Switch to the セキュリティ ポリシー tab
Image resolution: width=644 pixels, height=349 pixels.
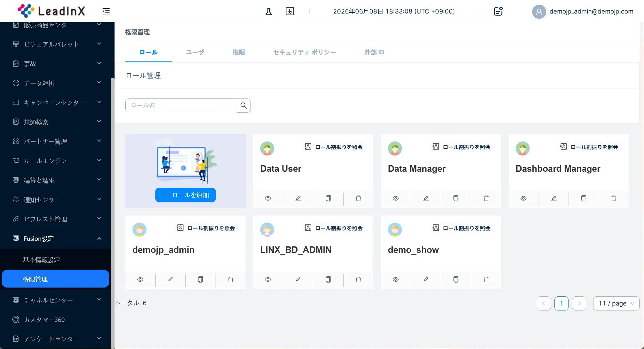(x=305, y=52)
